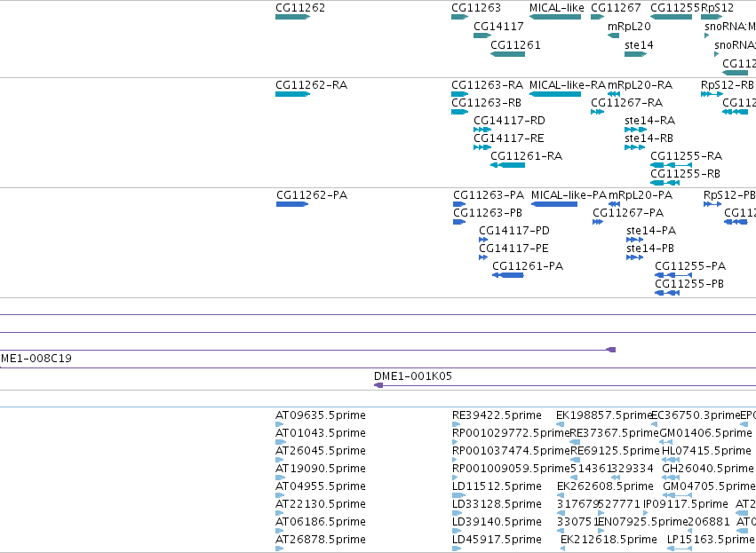
Task: Click the CG11267-PA protein label
Action: point(628,213)
